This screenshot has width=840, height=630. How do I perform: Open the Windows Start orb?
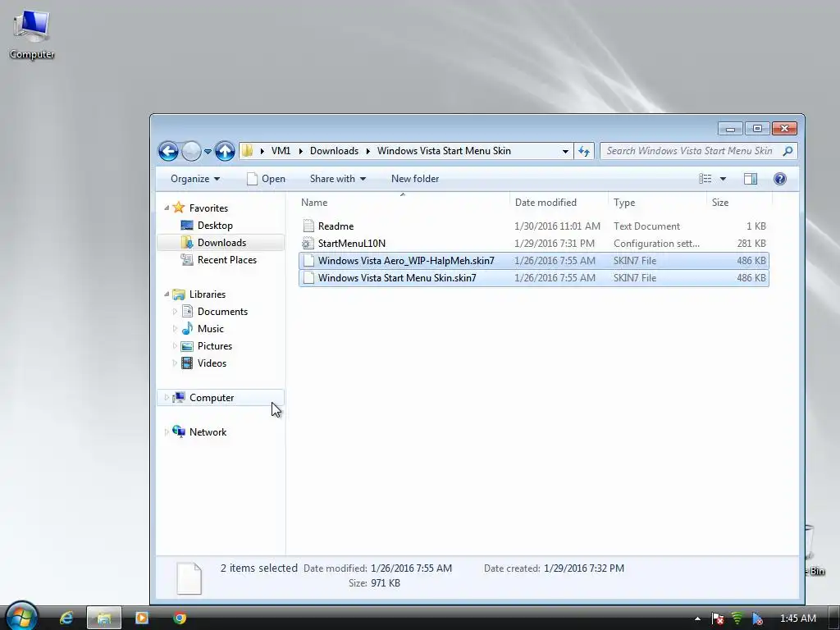[21, 617]
